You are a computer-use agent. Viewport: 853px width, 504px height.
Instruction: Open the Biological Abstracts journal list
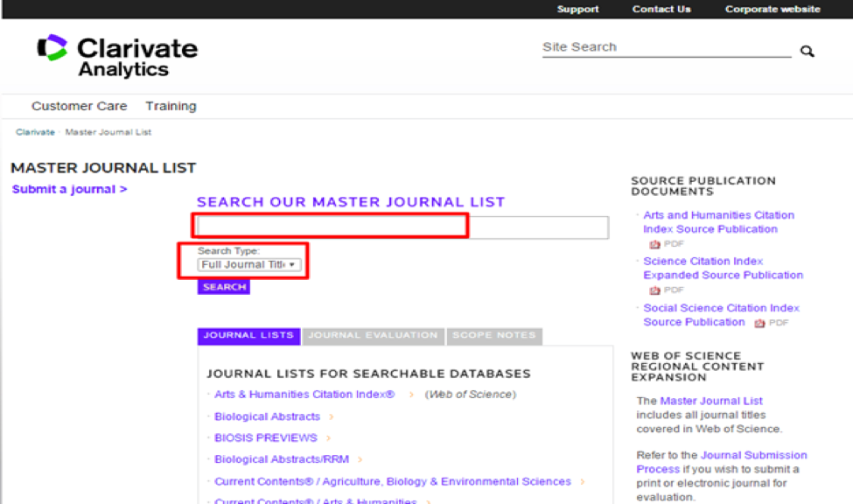[x=267, y=416]
